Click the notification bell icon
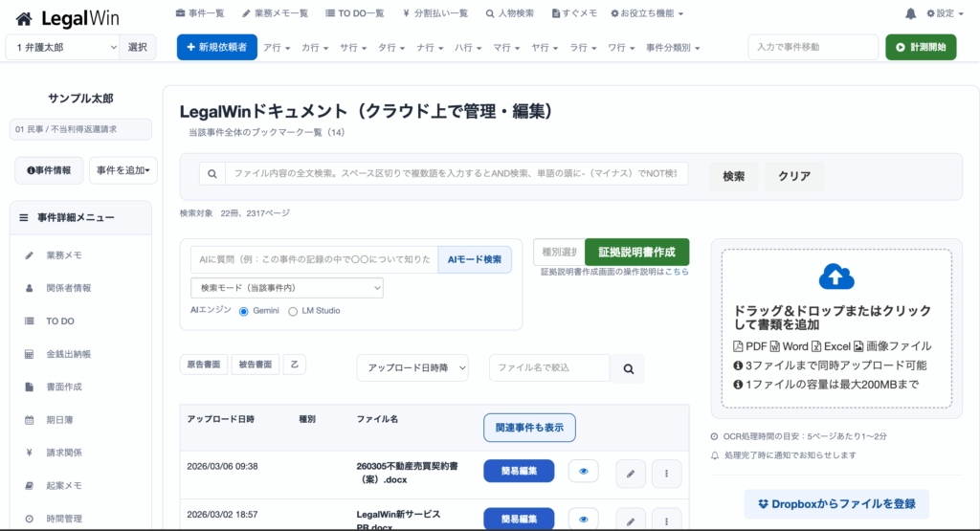 tap(910, 13)
